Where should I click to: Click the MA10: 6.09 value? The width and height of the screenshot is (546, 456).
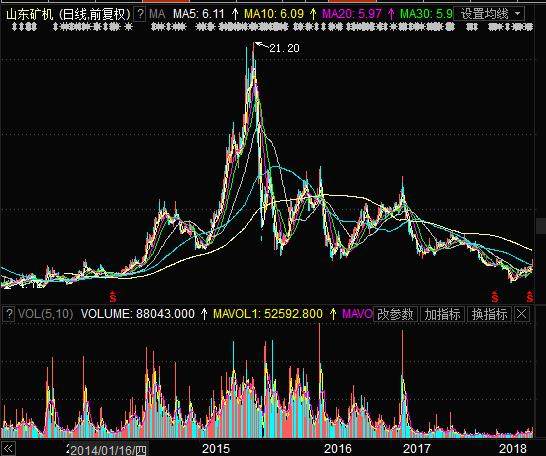[274, 14]
